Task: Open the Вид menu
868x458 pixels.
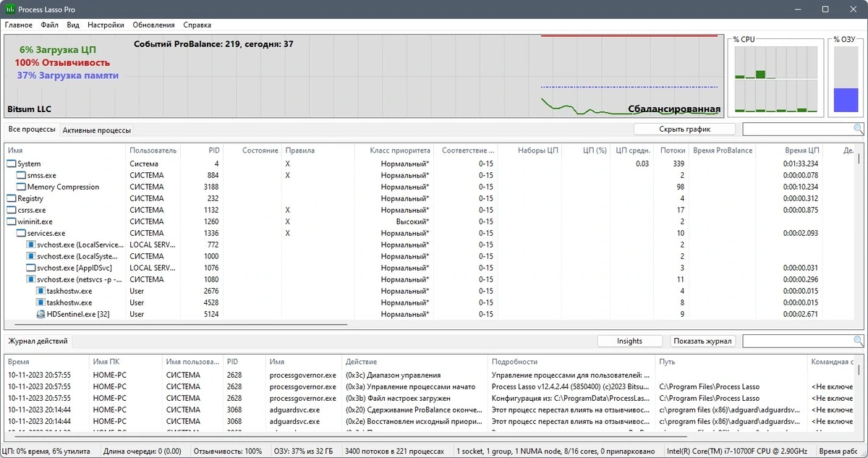Action: point(73,25)
